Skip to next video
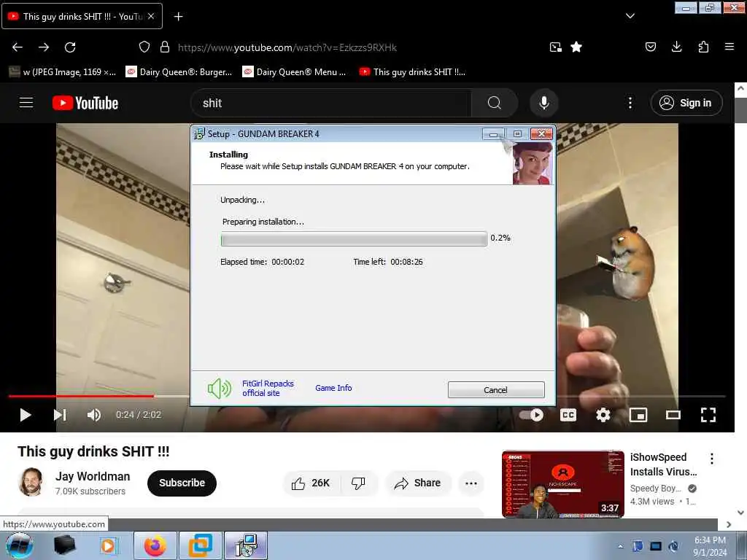 pyautogui.click(x=60, y=415)
